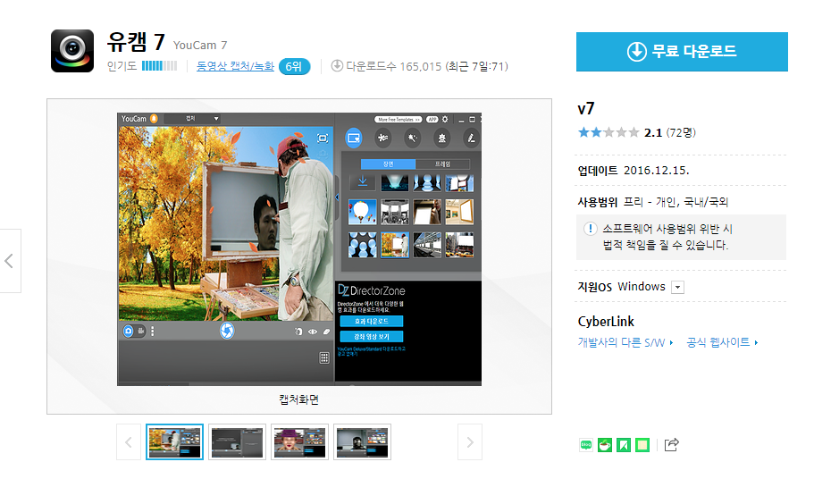Click the eraser clear effects icon
Screen dimensions: 814x504
pyautogui.click(x=326, y=332)
